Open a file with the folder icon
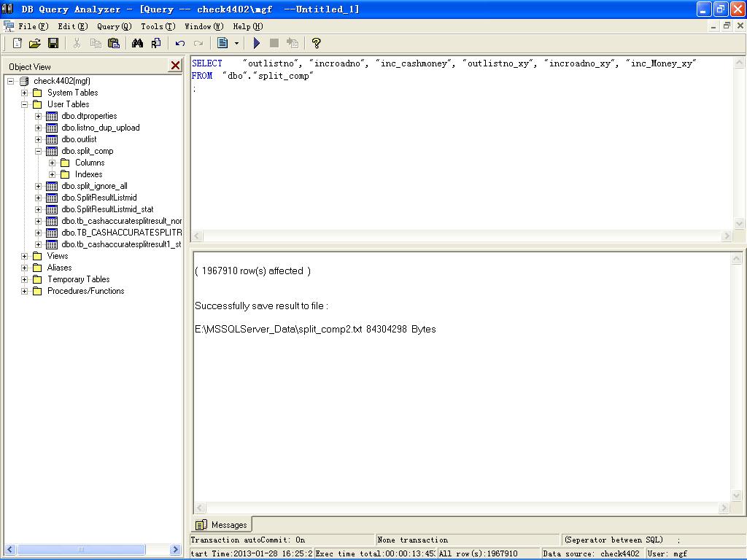 click(x=35, y=43)
